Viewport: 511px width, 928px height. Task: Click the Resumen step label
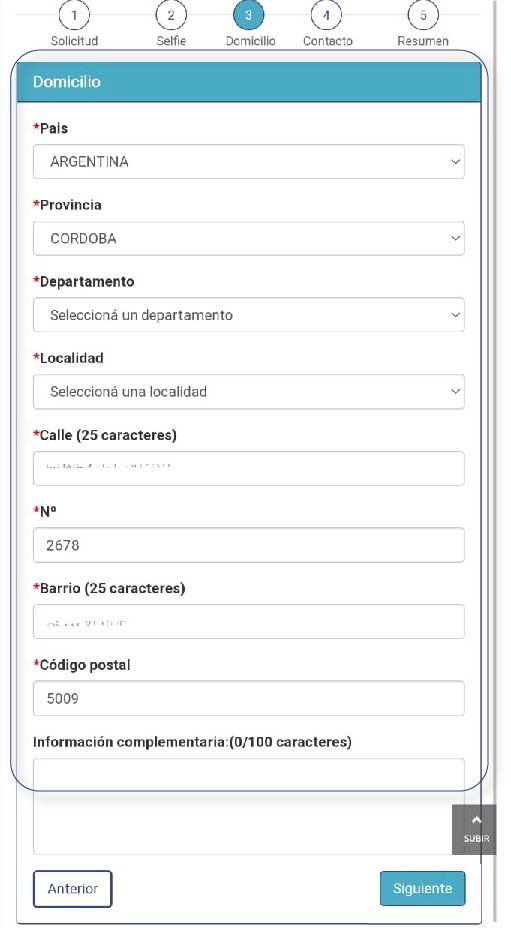(x=423, y=41)
